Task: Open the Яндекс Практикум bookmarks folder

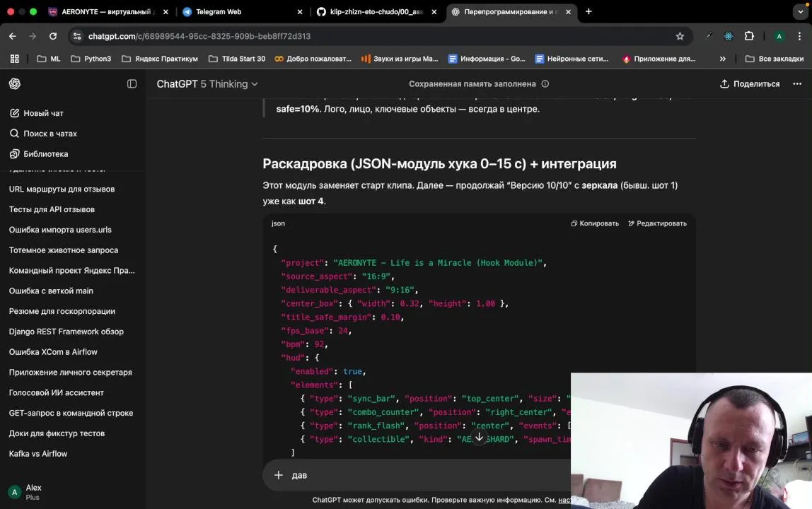Action: [160, 59]
